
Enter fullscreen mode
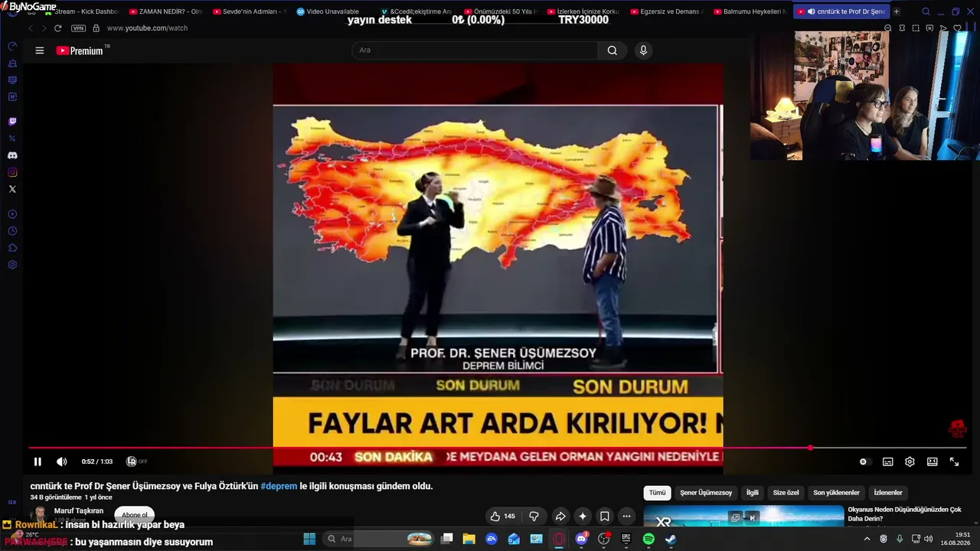click(955, 461)
